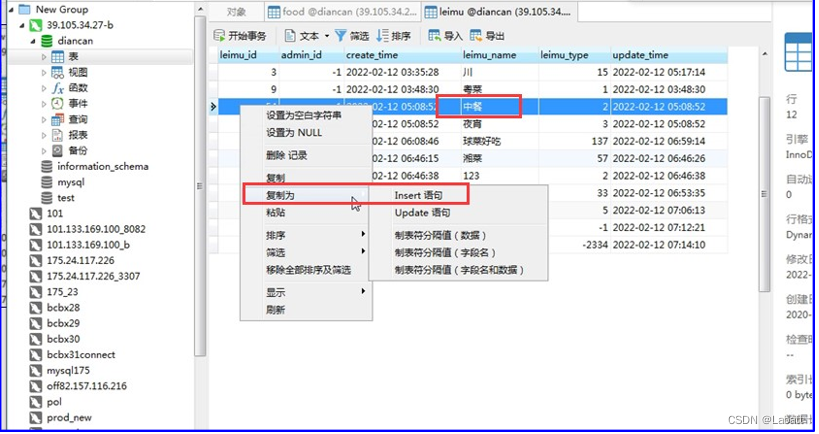Select the 表 tables tree icon
This screenshot has height=434, width=819.
57,56
